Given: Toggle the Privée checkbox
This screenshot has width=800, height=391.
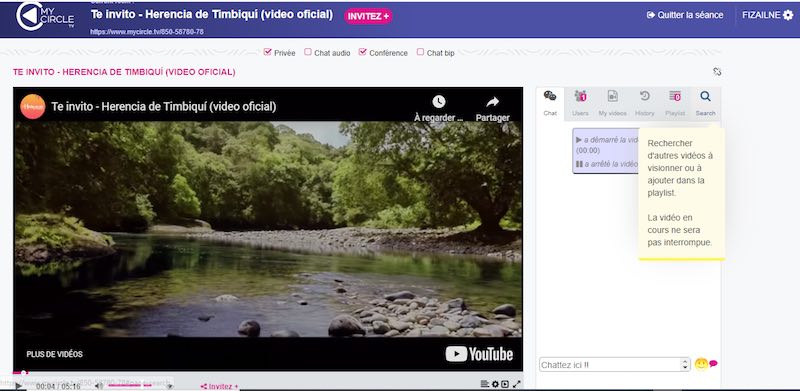Looking at the screenshot, I should coord(267,52).
